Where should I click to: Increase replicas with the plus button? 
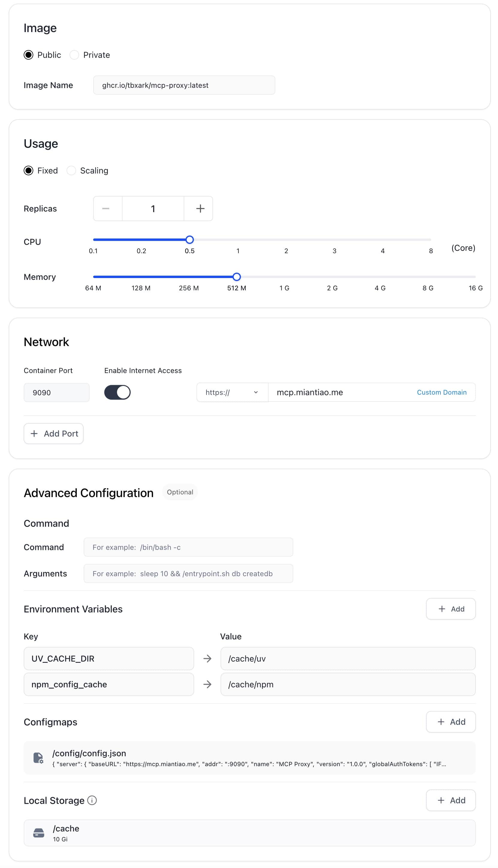coord(198,209)
